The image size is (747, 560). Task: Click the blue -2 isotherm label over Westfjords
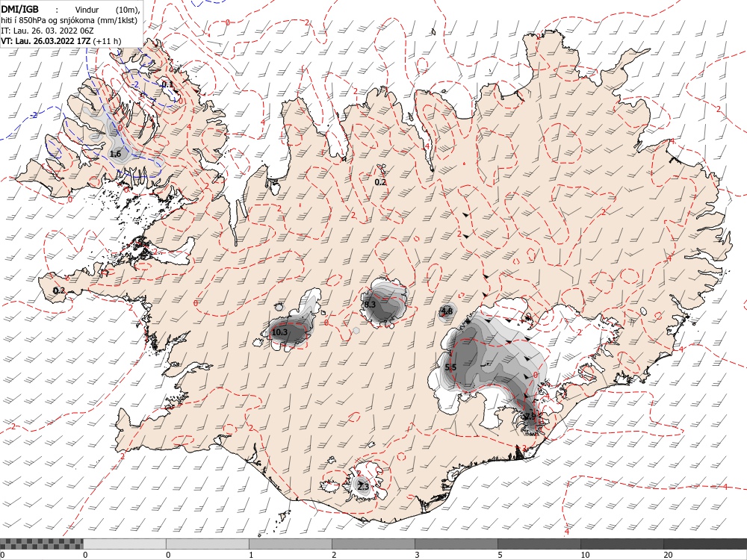(135, 84)
